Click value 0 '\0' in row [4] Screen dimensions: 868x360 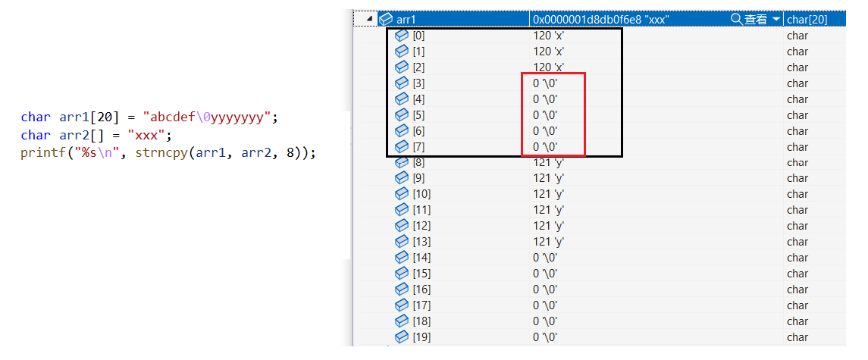tap(545, 99)
